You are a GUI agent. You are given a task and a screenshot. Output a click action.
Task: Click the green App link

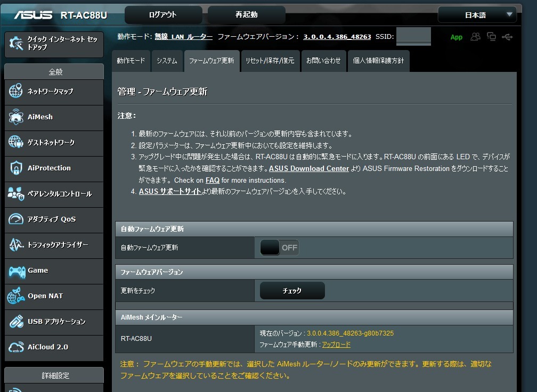tap(456, 37)
